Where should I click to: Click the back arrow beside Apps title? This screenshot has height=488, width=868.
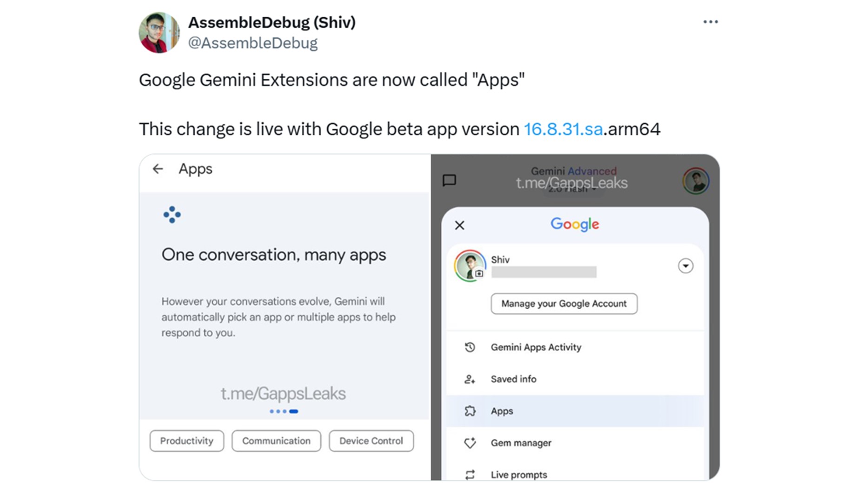coord(158,169)
